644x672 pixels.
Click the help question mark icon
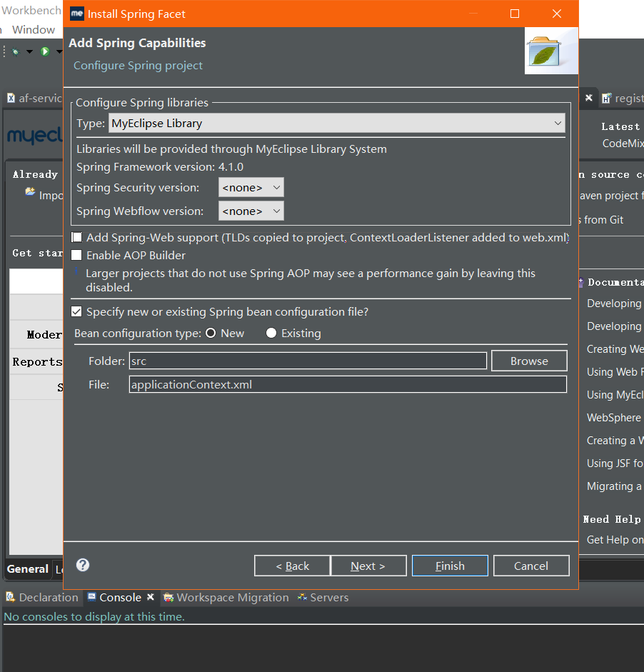click(x=83, y=565)
